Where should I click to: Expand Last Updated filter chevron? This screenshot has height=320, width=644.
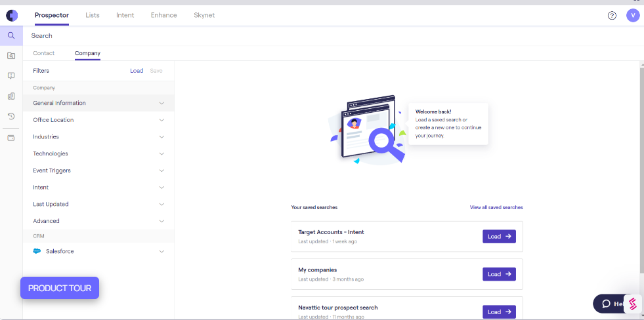(162, 205)
